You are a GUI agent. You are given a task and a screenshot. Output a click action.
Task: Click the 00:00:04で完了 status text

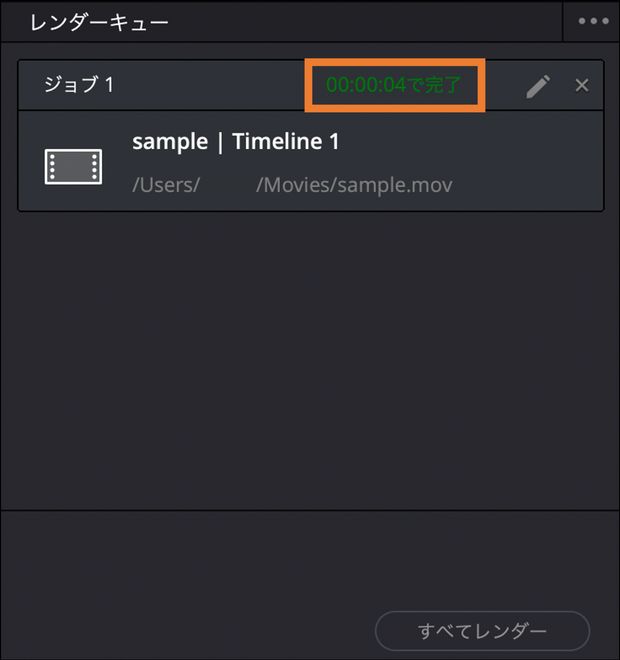[394, 85]
